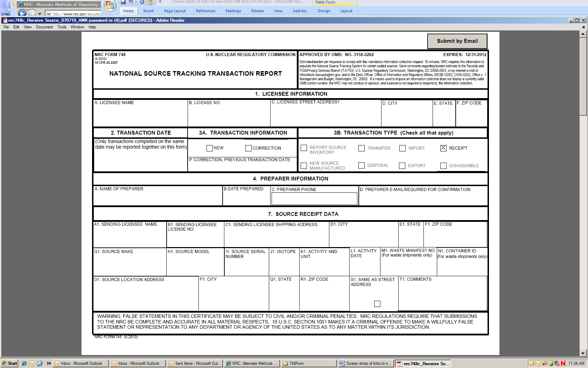The height and width of the screenshot is (368, 588).
Task: Open the browser recent pages dropdown arrow
Action: pyautogui.click(x=40, y=14)
